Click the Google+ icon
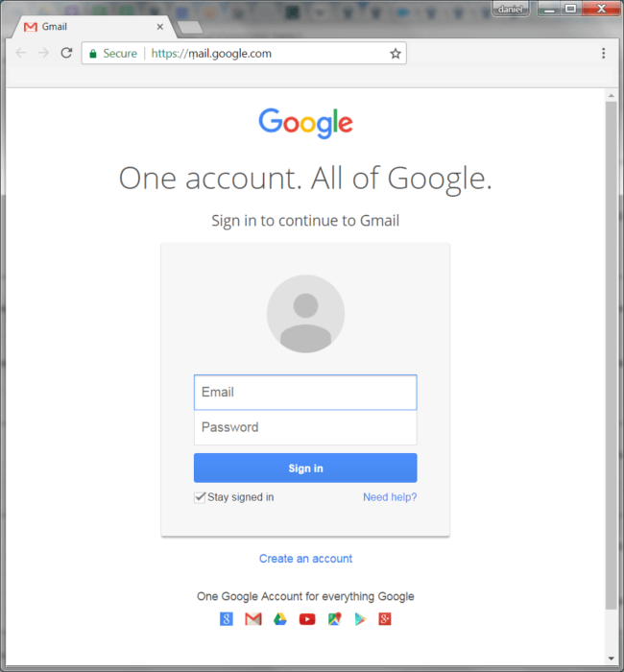This screenshot has height=672, width=624. pyautogui.click(x=385, y=619)
